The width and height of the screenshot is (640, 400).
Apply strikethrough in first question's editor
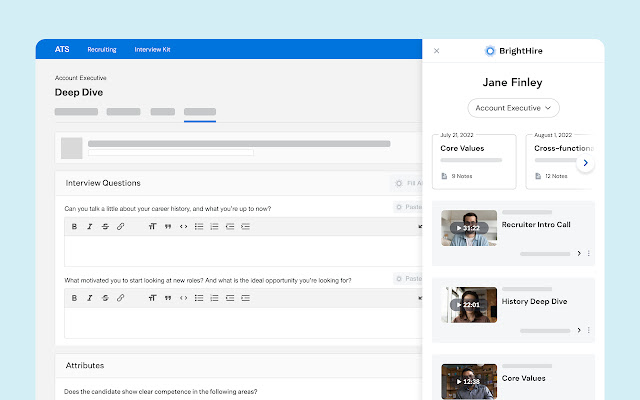pyautogui.click(x=105, y=227)
